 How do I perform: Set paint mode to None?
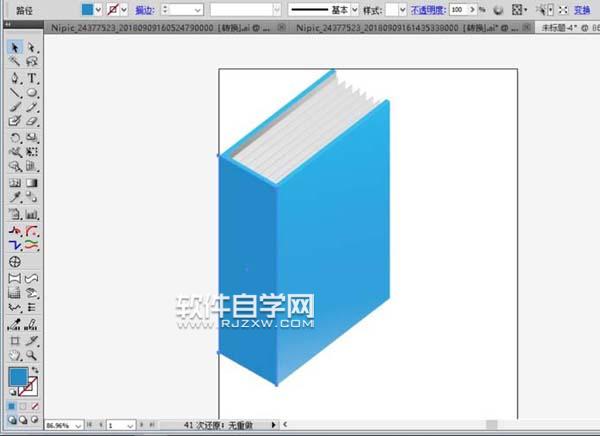(x=35, y=406)
